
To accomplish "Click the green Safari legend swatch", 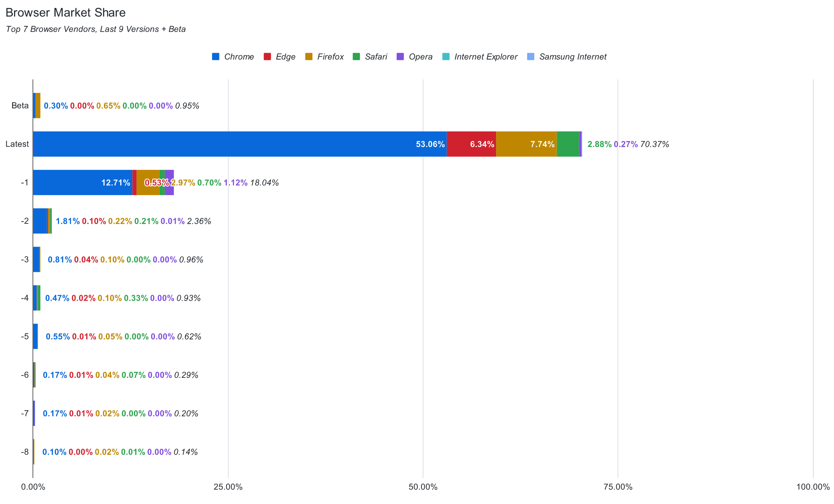I will [x=356, y=57].
